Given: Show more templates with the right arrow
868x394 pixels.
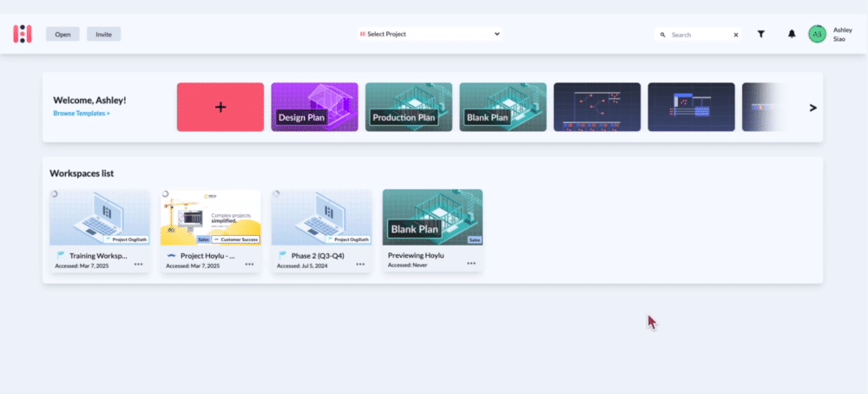Looking at the screenshot, I should click(x=812, y=108).
